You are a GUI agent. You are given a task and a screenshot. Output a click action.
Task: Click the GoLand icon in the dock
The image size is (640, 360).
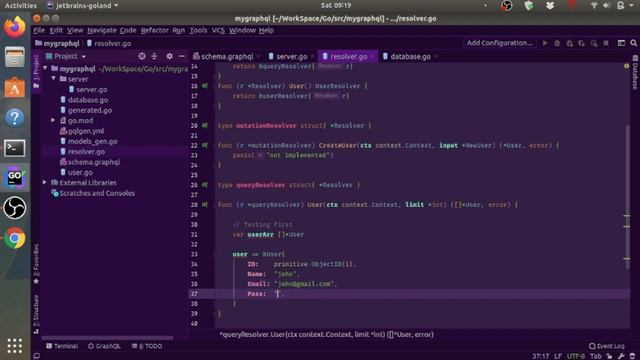(x=15, y=178)
